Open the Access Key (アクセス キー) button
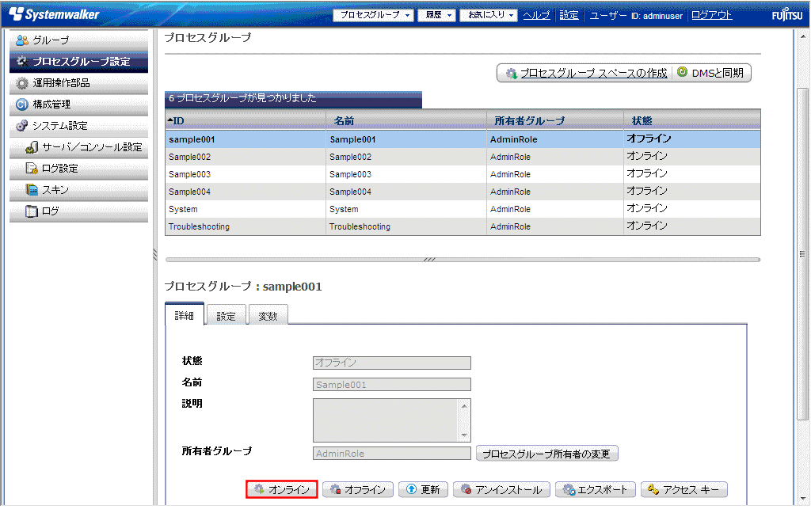The height and width of the screenshot is (532, 811). (x=683, y=490)
